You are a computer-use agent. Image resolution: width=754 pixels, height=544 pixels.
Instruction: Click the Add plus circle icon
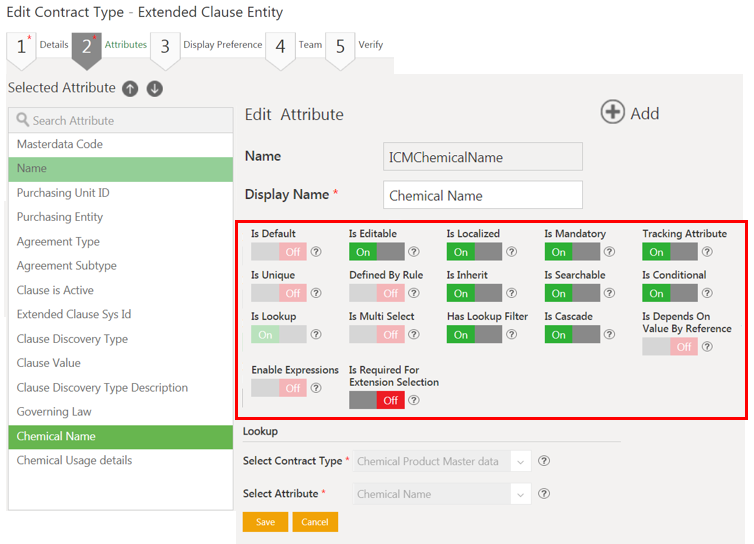point(612,112)
